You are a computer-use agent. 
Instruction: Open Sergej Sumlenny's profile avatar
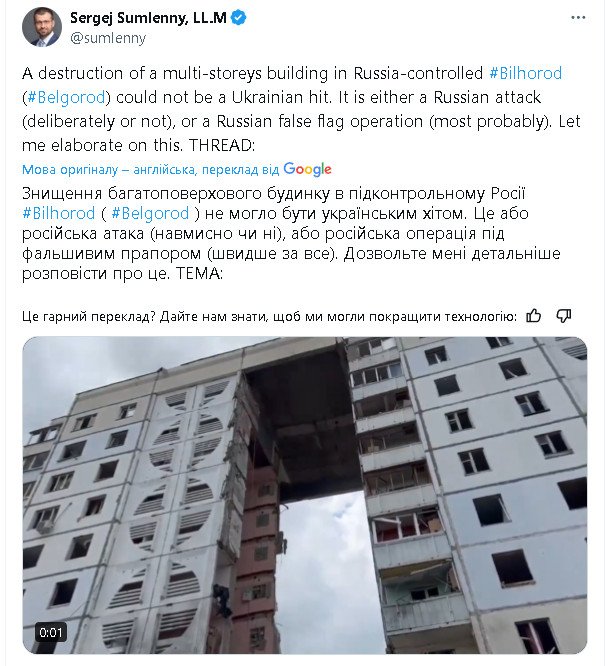point(42,27)
